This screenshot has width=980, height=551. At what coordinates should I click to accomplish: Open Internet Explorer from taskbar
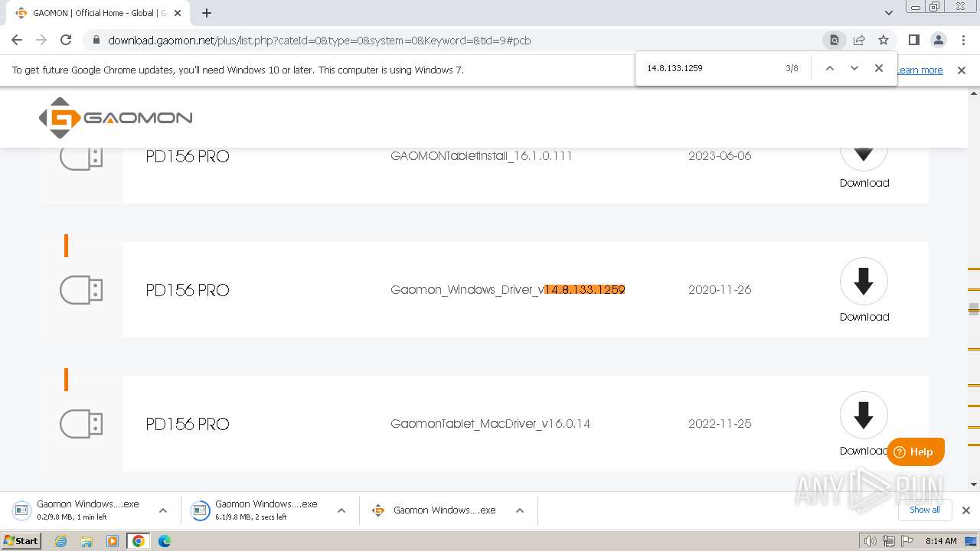[x=60, y=541]
